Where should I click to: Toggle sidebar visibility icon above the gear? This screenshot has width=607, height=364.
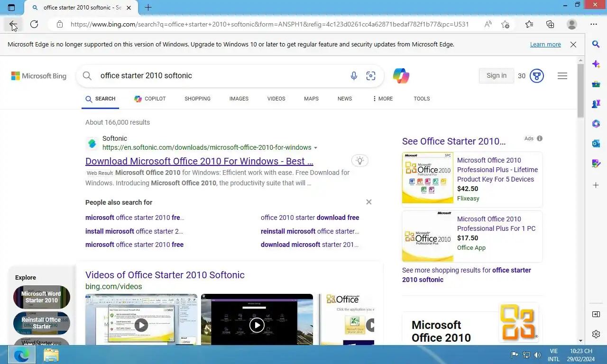coord(596,314)
